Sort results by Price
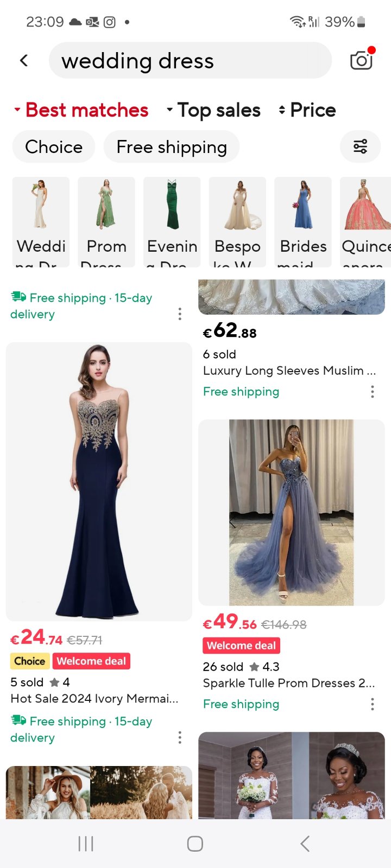The height and width of the screenshot is (868, 391). click(x=307, y=110)
